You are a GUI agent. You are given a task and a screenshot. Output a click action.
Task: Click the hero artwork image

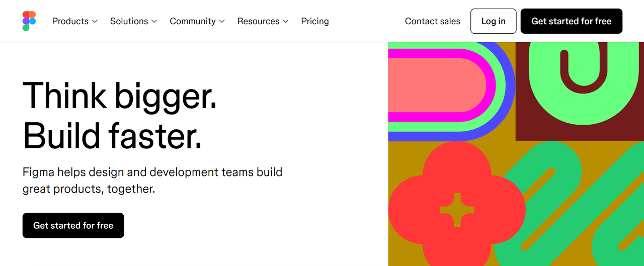coord(516,154)
